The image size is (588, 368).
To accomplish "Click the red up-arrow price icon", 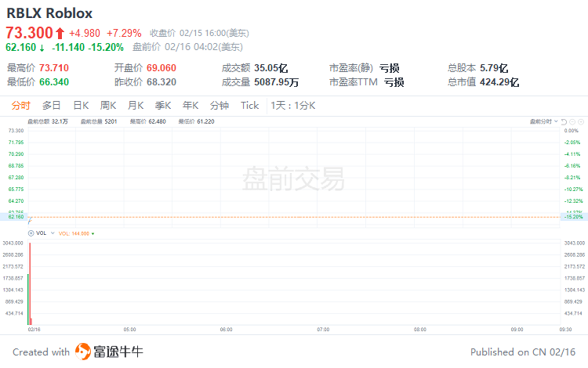I will point(60,33).
